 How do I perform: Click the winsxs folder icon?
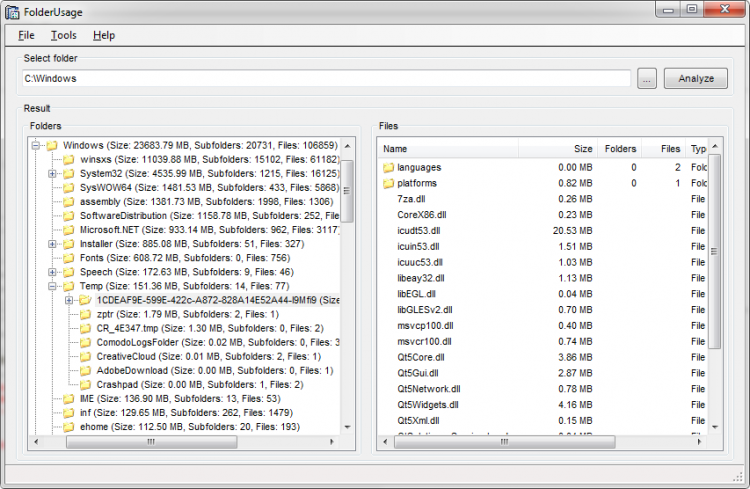(69, 159)
